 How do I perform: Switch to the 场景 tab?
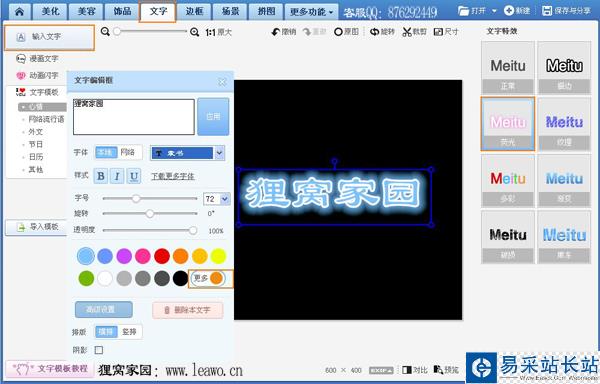coord(230,11)
